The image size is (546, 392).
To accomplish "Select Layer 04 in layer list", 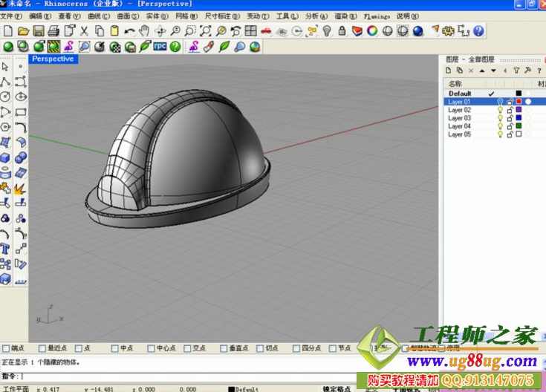I will click(x=460, y=126).
